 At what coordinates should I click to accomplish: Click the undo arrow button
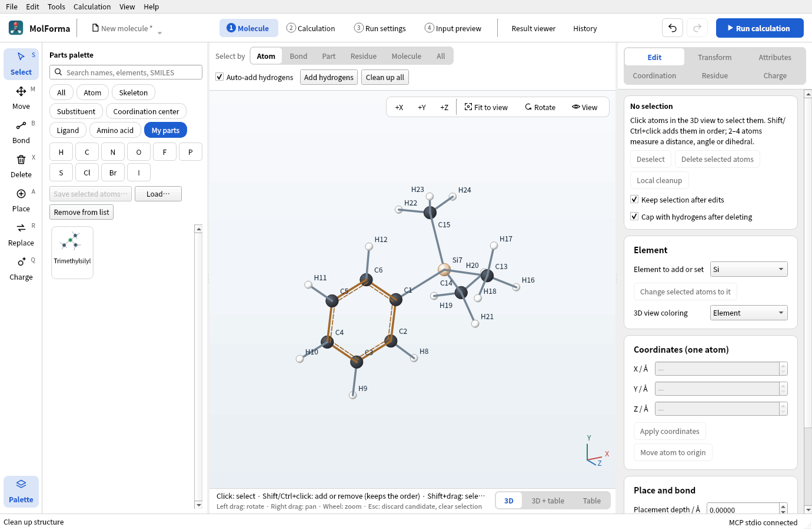673,28
